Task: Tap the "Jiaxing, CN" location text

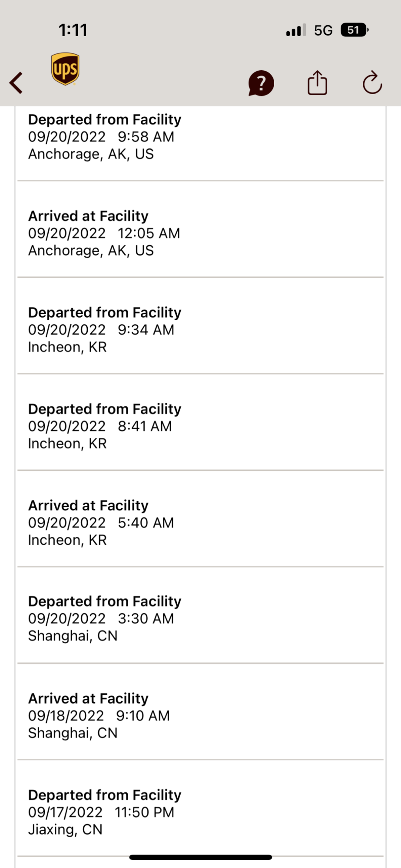Action: pyautogui.click(x=65, y=829)
